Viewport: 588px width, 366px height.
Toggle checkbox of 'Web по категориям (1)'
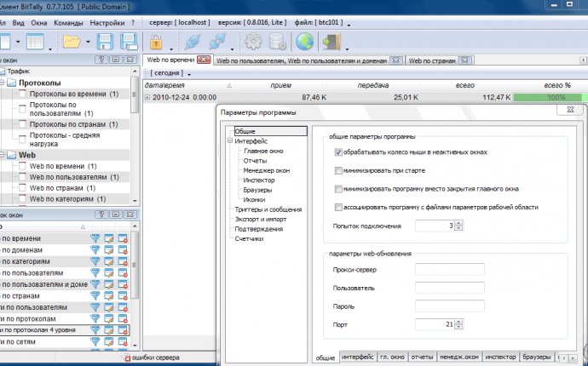click(22, 198)
